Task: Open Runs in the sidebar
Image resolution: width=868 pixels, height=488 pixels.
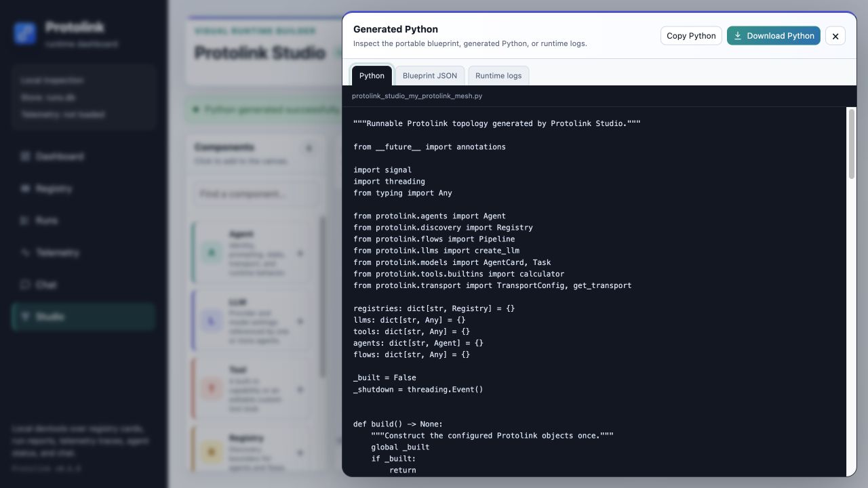Action: [x=83, y=220]
